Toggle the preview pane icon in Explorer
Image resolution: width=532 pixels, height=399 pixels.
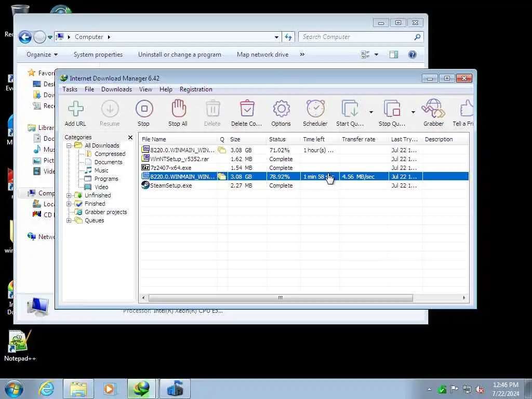click(394, 55)
